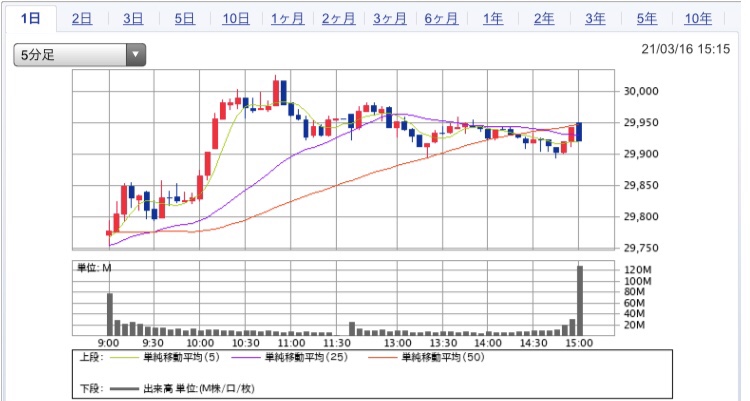
Task: Switch to the 2日 period tab
Action: pos(82,19)
